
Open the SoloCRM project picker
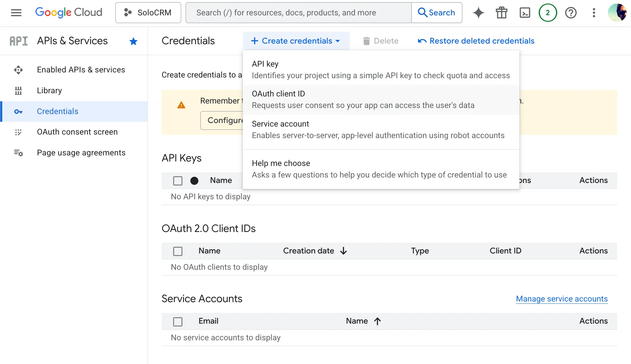point(148,12)
